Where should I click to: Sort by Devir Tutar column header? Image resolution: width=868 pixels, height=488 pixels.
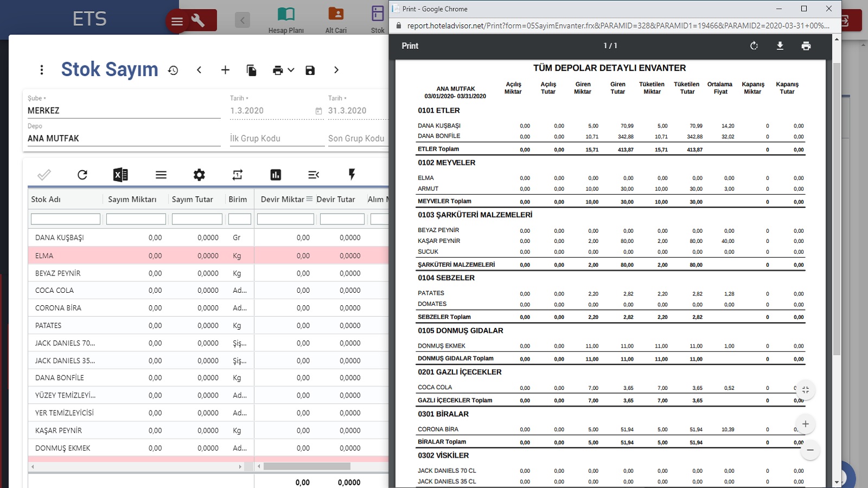pos(336,200)
